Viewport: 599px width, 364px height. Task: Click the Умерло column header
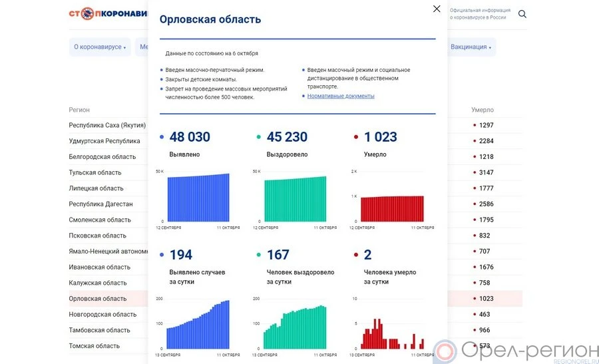click(x=483, y=110)
